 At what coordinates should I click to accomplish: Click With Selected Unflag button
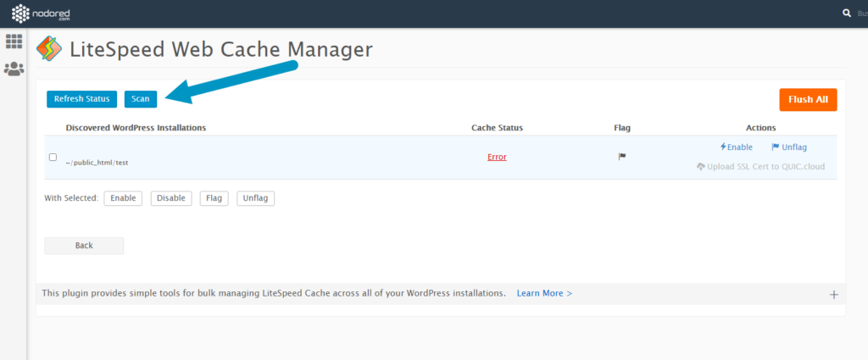tap(255, 198)
